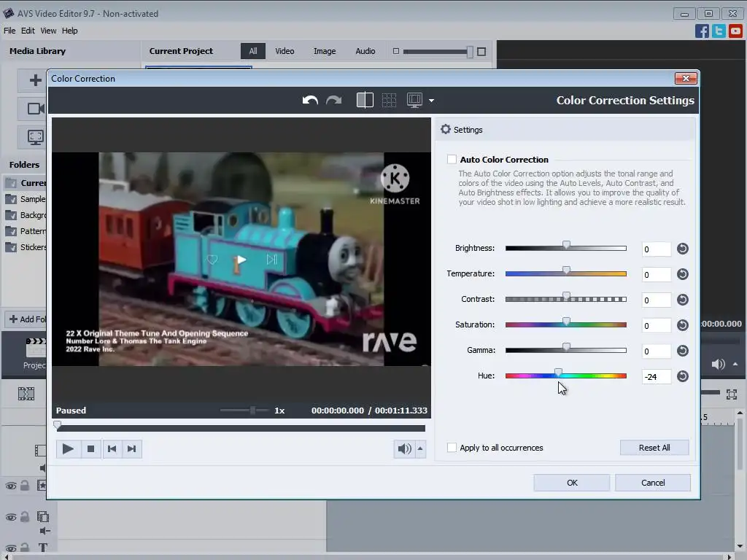747x560 pixels.
Task: Click the preview monitor mode icon
Action: [x=414, y=100]
